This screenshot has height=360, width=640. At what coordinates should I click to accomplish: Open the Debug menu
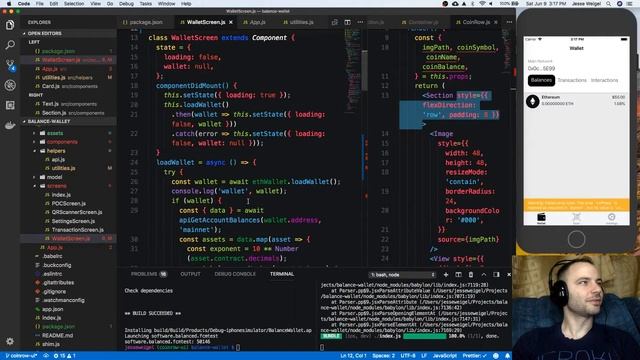pyautogui.click(x=126, y=4)
